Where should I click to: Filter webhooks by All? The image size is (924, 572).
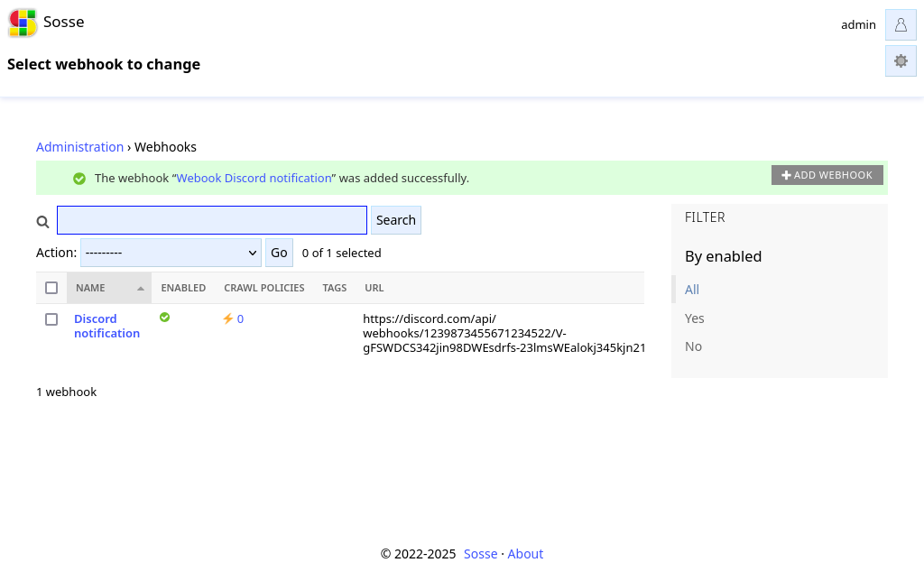tap(692, 290)
